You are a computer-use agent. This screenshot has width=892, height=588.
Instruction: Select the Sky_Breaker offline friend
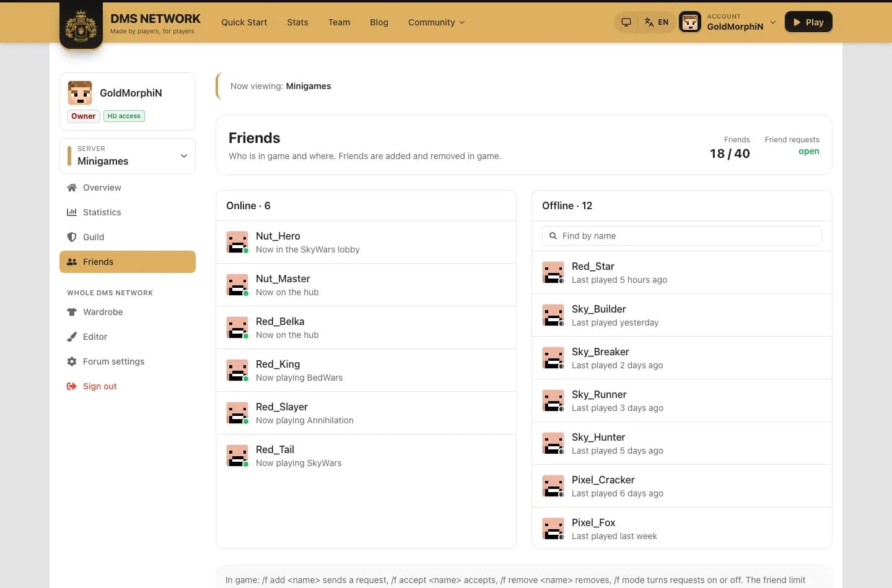click(682, 358)
